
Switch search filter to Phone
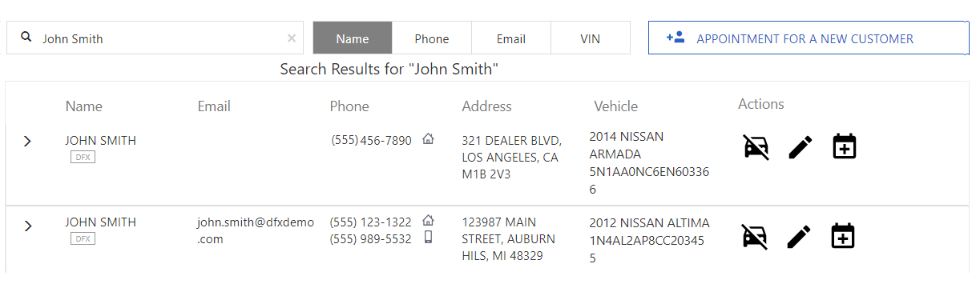pos(432,38)
